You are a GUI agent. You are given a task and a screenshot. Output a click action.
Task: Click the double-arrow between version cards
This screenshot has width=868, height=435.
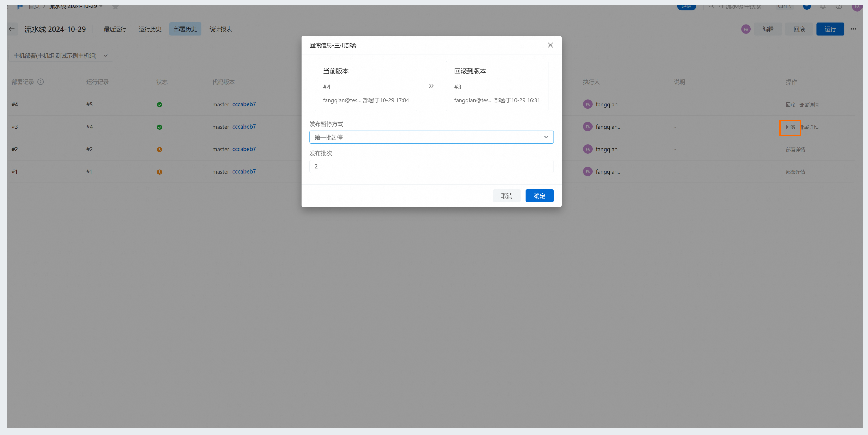click(x=431, y=86)
